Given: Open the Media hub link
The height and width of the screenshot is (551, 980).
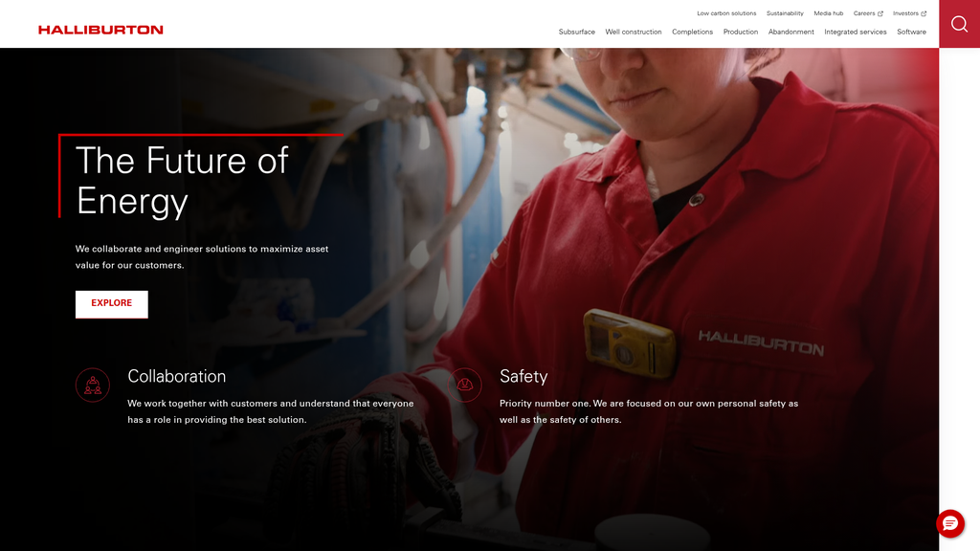Looking at the screenshot, I should point(828,13).
